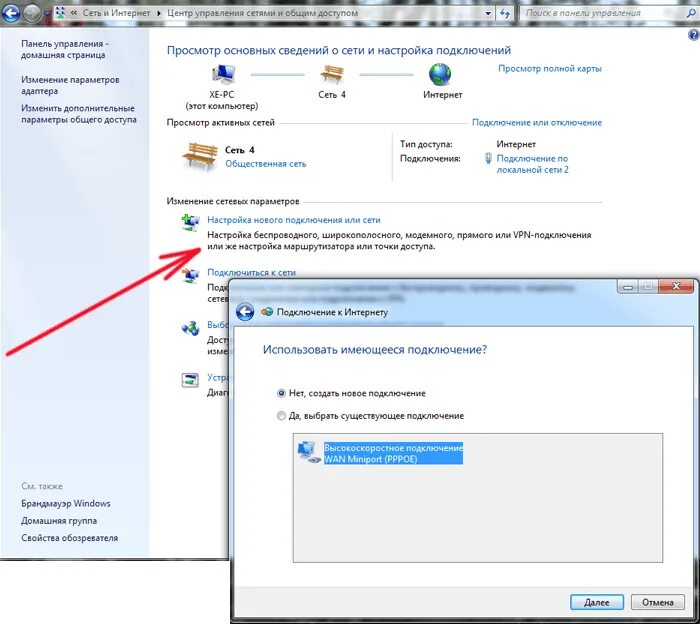The height and width of the screenshot is (624, 700).
Task: Click the WAN Miniport connection icon
Action: click(x=309, y=452)
